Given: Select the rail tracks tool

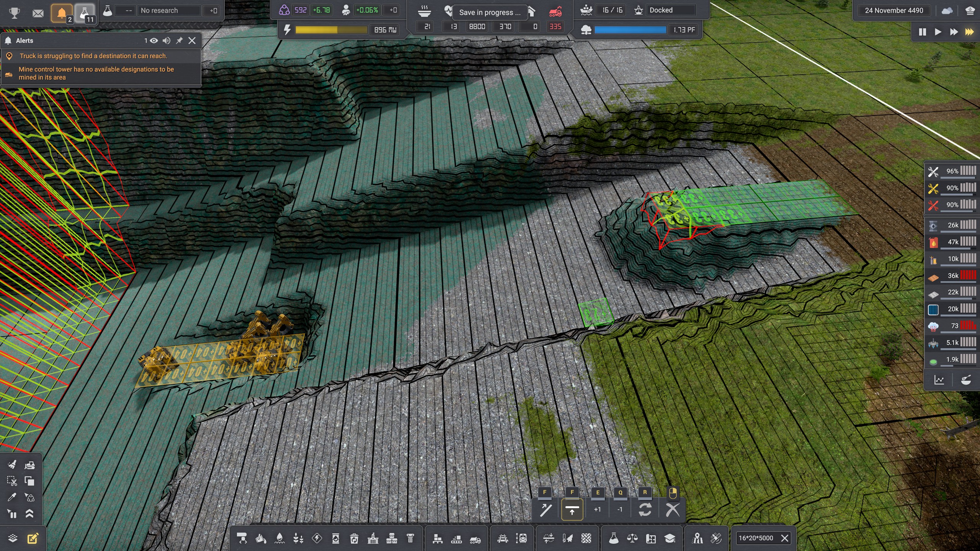Looking at the screenshot, I should 503,538.
